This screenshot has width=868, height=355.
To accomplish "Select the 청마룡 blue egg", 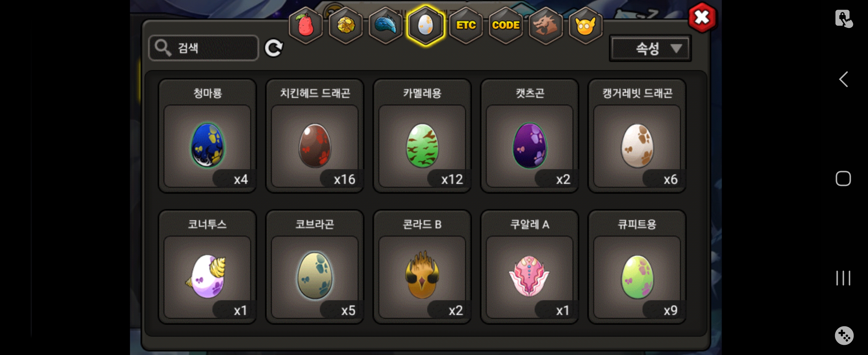I will tap(207, 136).
